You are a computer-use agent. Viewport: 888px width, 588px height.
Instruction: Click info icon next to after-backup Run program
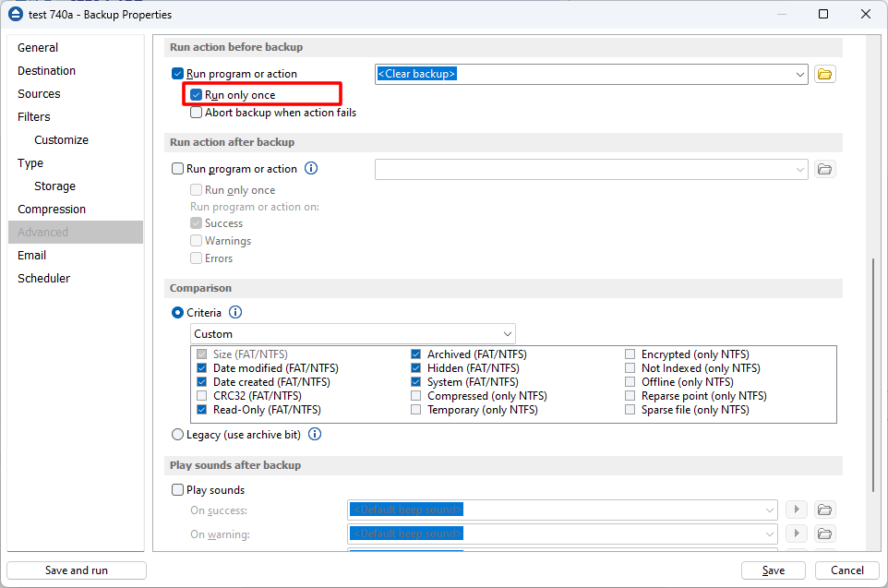[x=311, y=169]
